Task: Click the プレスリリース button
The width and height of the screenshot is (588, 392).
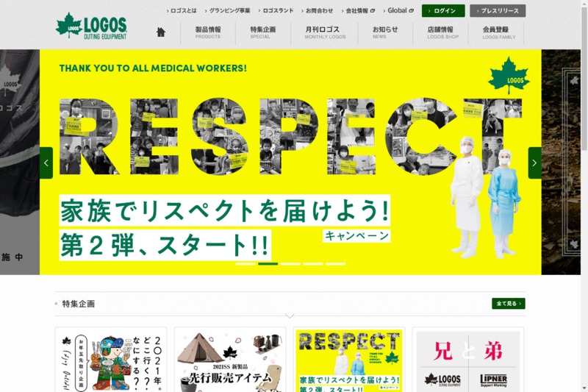Action: (x=498, y=11)
